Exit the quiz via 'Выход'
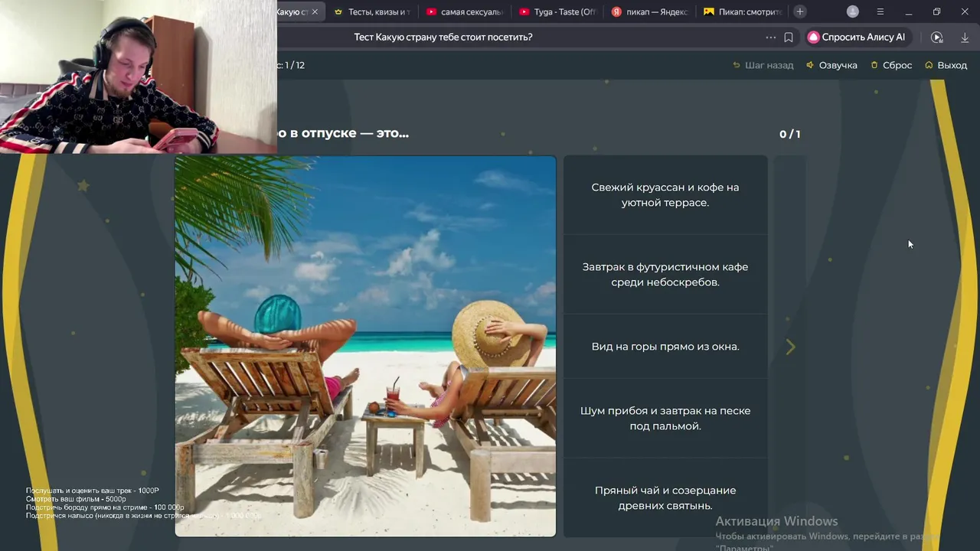Viewport: 980px width, 551px height. coord(946,65)
